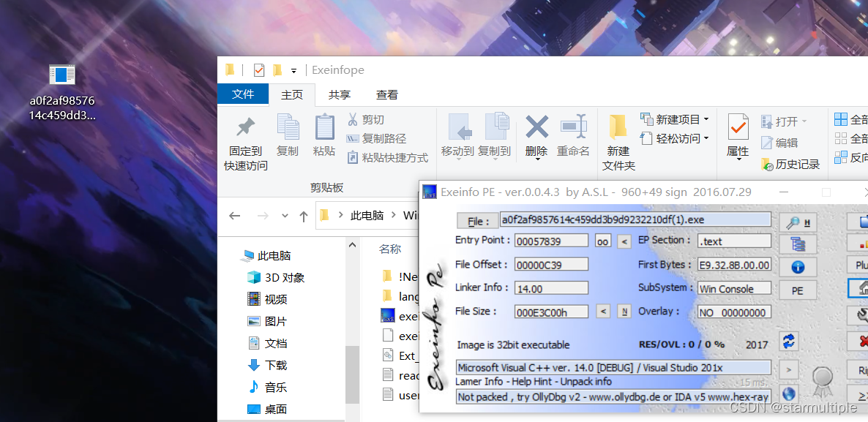The height and width of the screenshot is (422, 868).
Task: Click the wrench tools icon in Exeinfo PE
Action: pyautogui.click(x=858, y=315)
